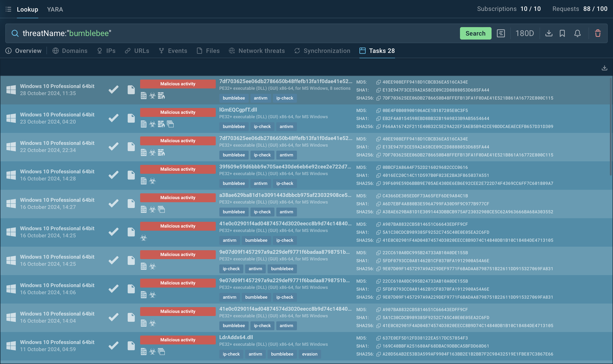This screenshot has width=613, height=364.
Task: Copy the SHA256 hash of IGmEQCgpfT.dll
Action: (x=379, y=127)
